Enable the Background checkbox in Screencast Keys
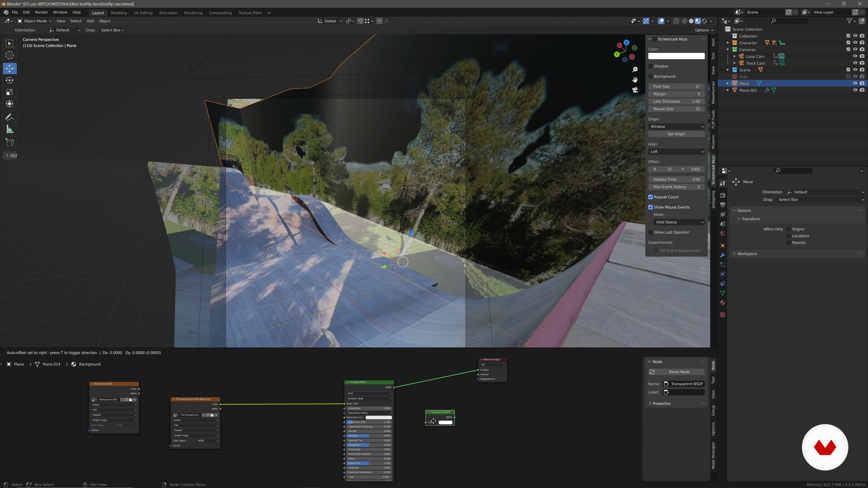 651,76
